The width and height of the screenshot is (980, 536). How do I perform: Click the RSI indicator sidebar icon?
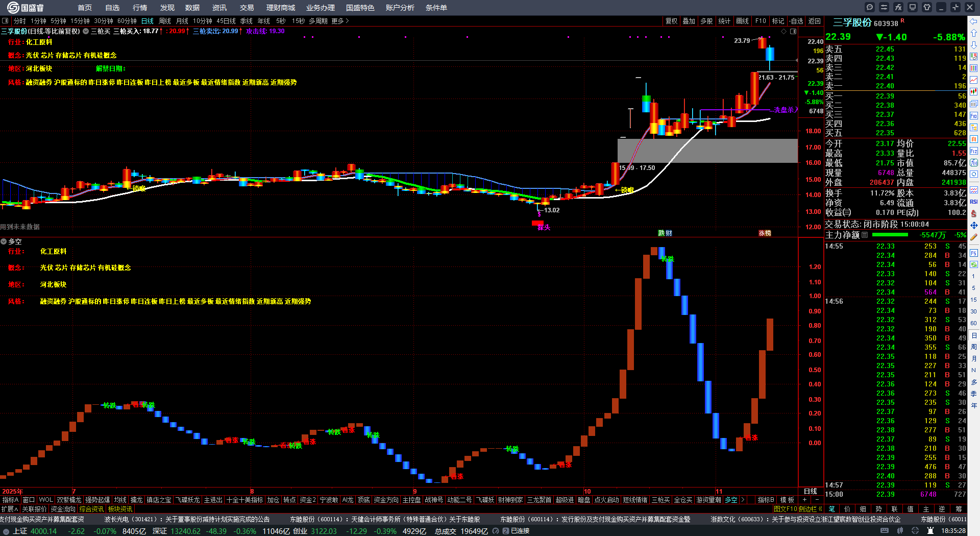(974, 202)
